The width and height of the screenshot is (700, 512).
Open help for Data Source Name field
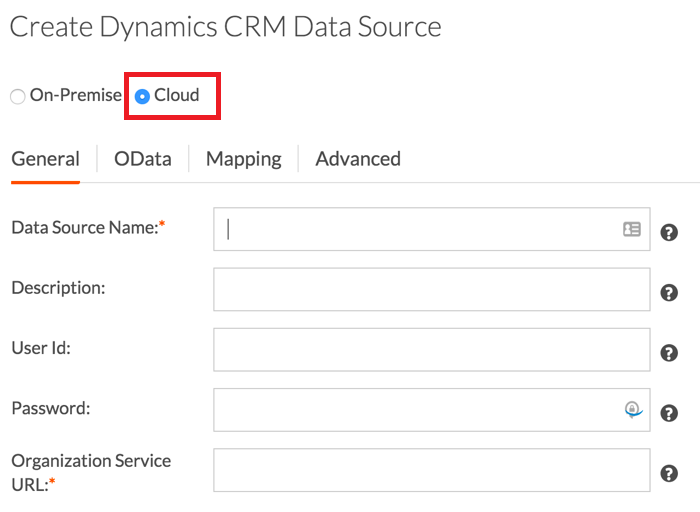tap(670, 233)
